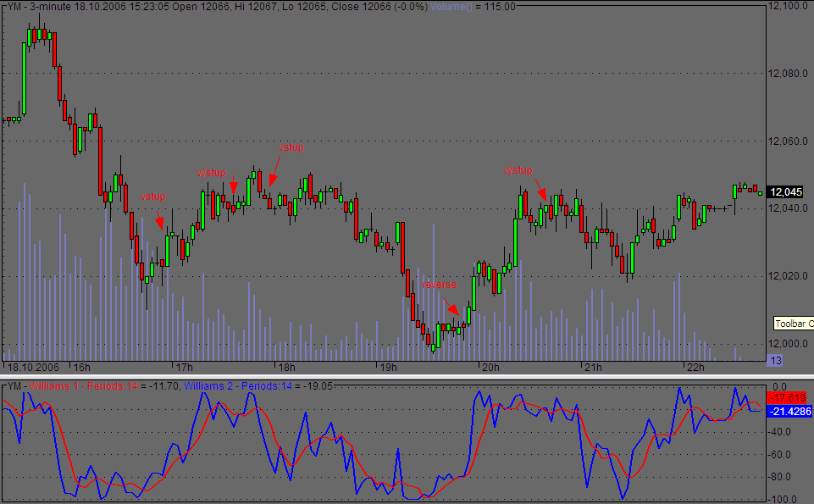Click the 18h time axis label

pos(286,367)
